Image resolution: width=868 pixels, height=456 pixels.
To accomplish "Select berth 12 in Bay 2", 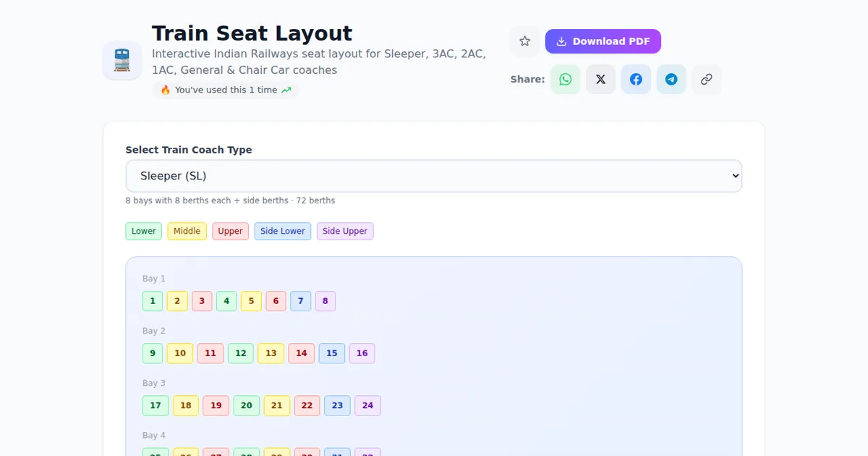I will 241,353.
